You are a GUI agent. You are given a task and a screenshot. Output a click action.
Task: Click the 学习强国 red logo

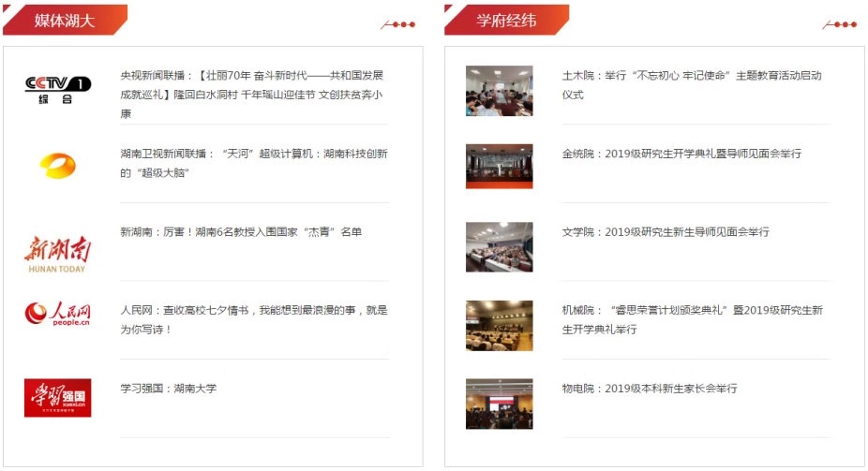pyautogui.click(x=57, y=397)
